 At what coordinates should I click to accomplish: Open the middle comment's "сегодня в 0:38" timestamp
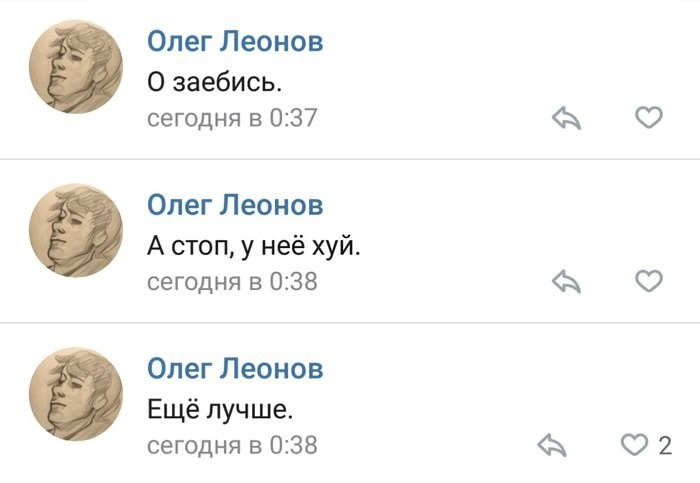click(232, 282)
